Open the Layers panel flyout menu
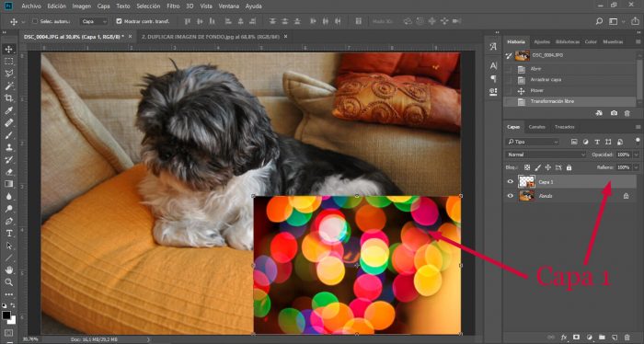The image size is (644, 344). click(638, 127)
